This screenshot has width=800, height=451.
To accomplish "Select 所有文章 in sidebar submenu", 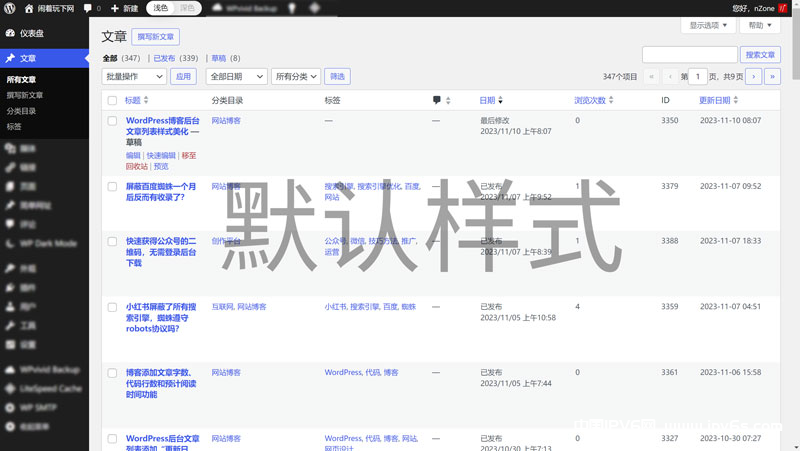I will coord(21,80).
